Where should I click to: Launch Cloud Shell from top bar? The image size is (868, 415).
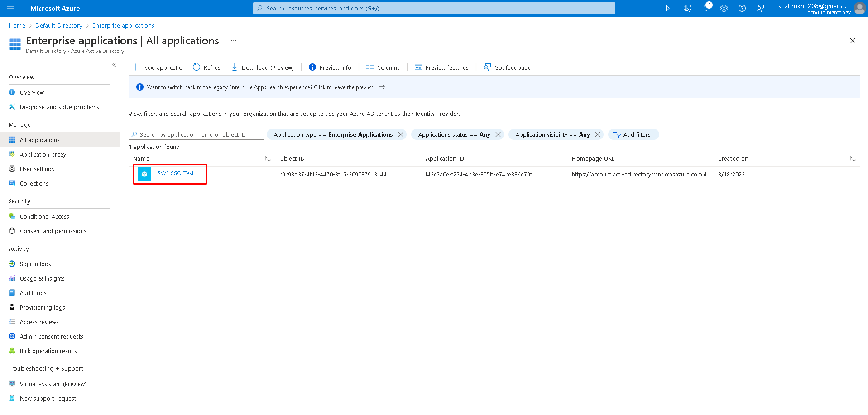pos(670,8)
